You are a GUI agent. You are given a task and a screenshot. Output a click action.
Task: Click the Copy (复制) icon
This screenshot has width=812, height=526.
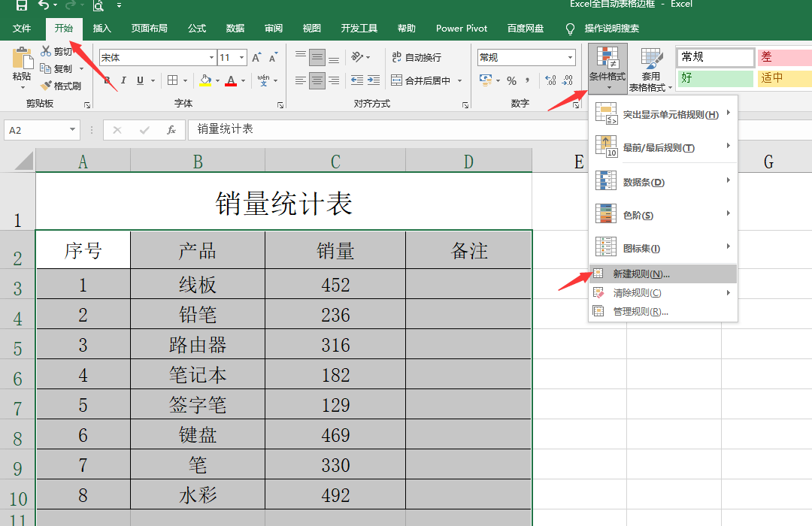[46, 68]
